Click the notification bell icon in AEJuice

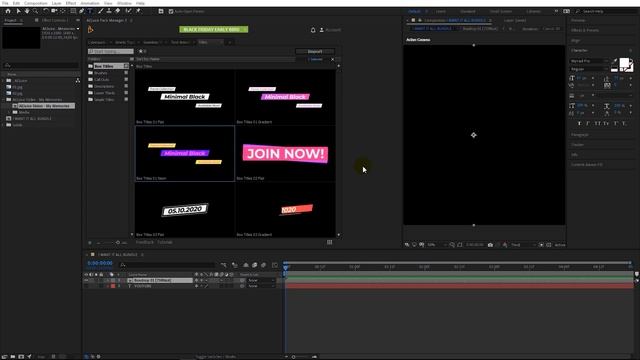pyautogui.click(x=313, y=30)
